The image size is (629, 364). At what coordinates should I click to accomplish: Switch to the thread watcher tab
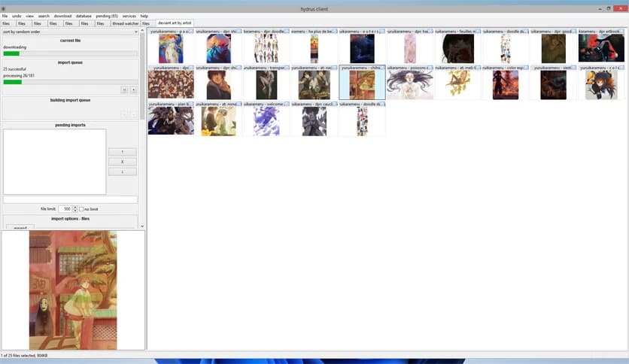125,23
